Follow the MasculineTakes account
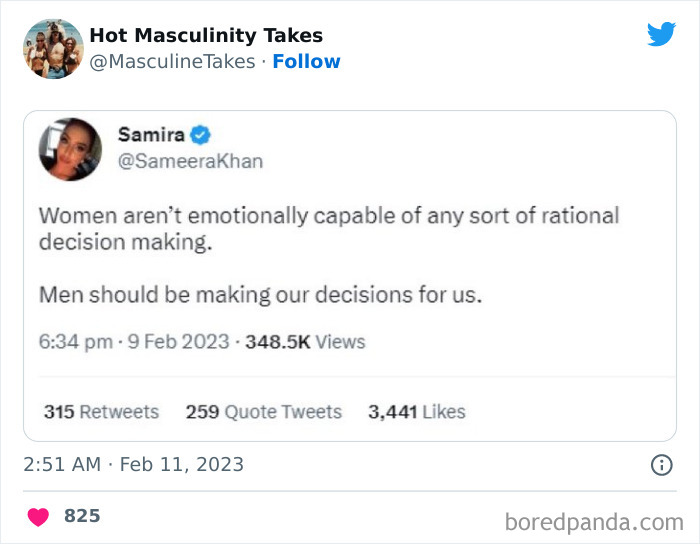 306,61
